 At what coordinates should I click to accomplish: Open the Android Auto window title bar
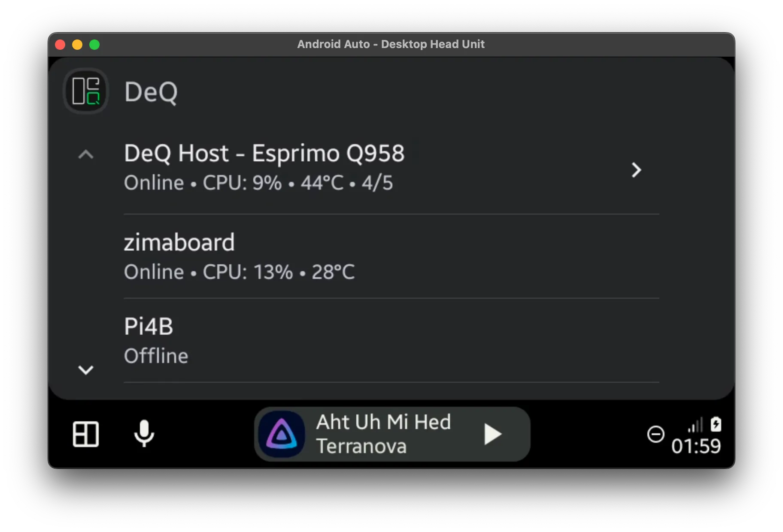[x=391, y=44]
